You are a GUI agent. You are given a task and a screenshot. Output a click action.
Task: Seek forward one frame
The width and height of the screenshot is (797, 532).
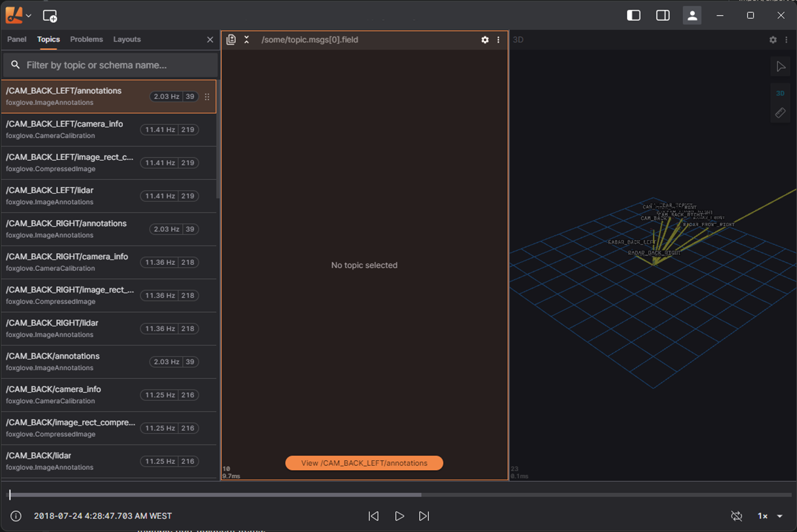point(424,516)
